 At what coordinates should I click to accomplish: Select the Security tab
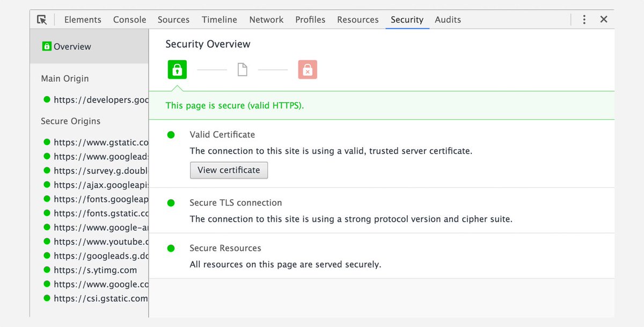[407, 19]
